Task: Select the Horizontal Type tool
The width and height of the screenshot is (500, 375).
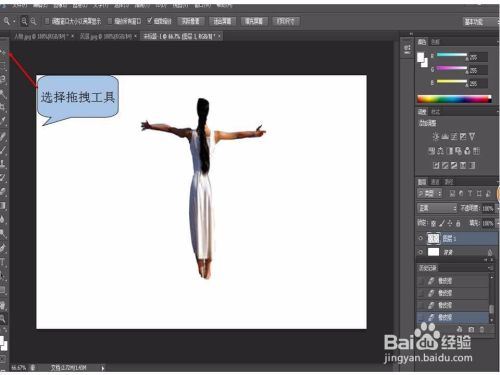Action: (x=3, y=262)
